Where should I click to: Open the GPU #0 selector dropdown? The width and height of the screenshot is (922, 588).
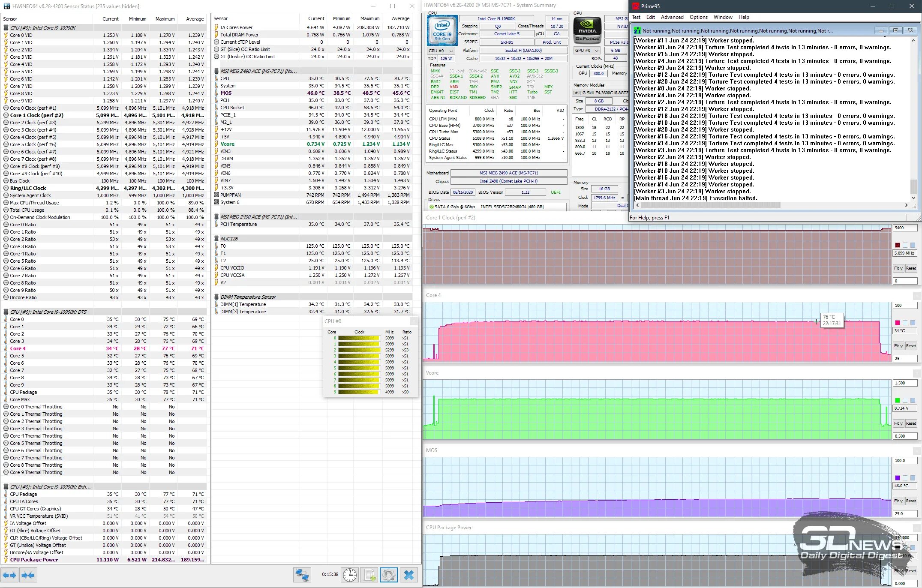coord(586,50)
